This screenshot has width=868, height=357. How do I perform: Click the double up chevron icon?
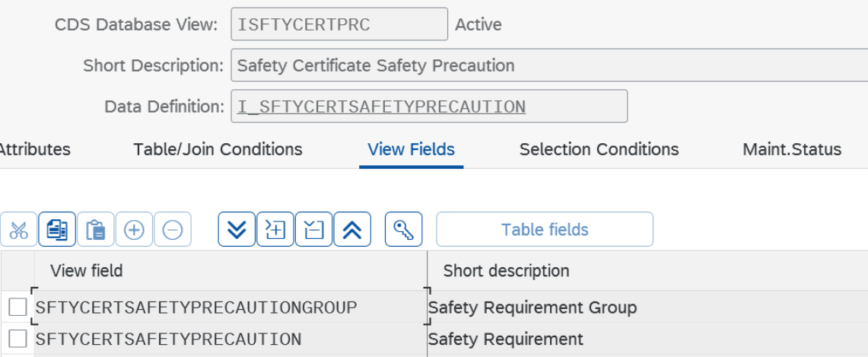click(352, 230)
